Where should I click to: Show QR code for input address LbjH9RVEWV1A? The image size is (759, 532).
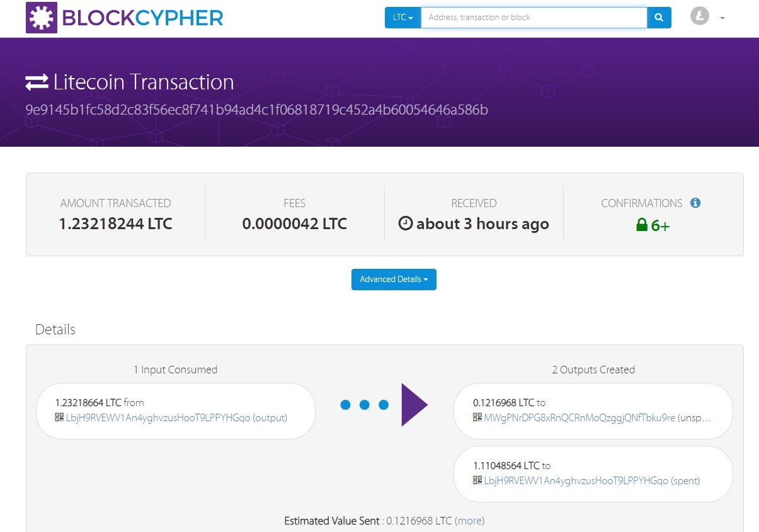coord(59,417)
